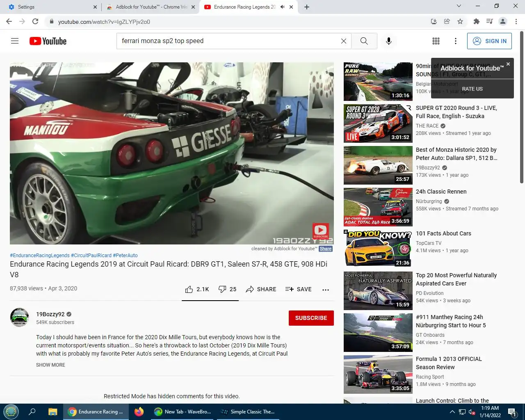
Task: Like the video with thumbs up
Action: 197,289
